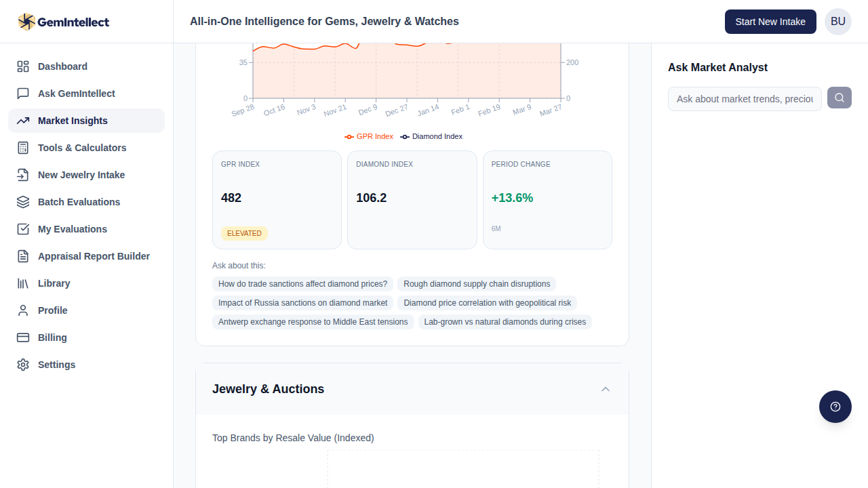The height and width of the screenshot is (488, 868).
Task: Toggle GPR Index series in chart legend
Action: (x=369, y=136)
